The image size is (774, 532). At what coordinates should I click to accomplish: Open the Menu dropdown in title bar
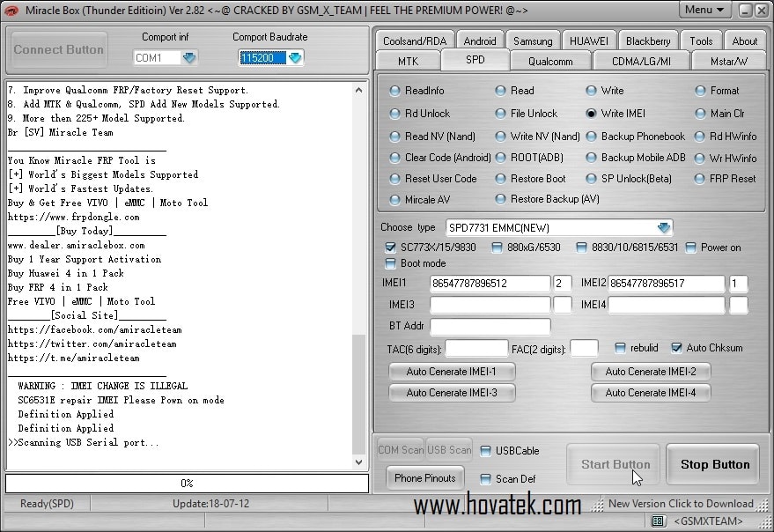pos(704,10)
